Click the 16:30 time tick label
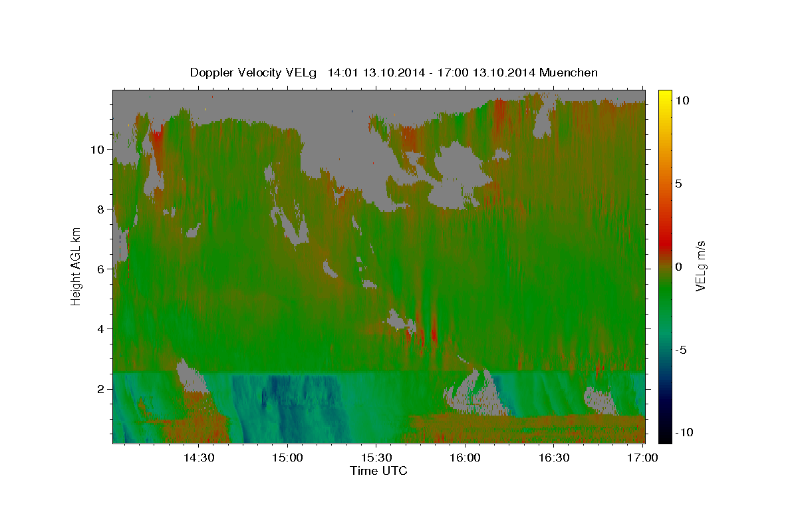Viewport: 798px width, 532px height. (x=553, y=458)
